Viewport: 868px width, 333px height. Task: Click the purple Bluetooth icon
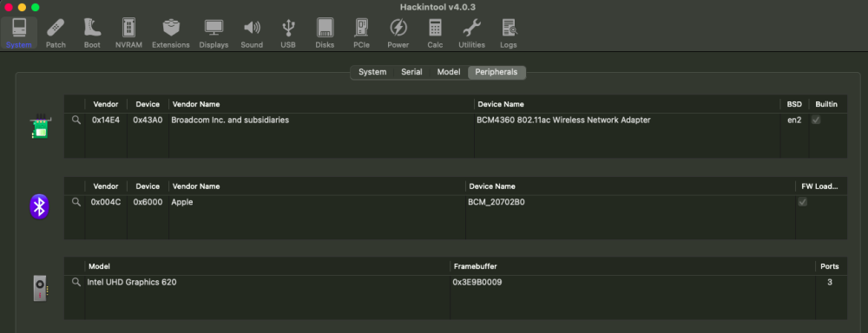pos(39,207)
